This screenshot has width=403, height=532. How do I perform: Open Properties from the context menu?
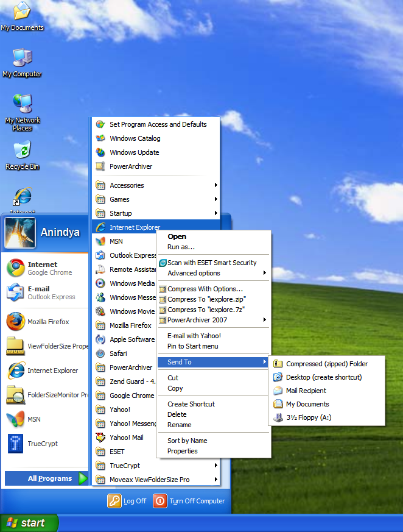pyautogui.click(x=214, y=451)
